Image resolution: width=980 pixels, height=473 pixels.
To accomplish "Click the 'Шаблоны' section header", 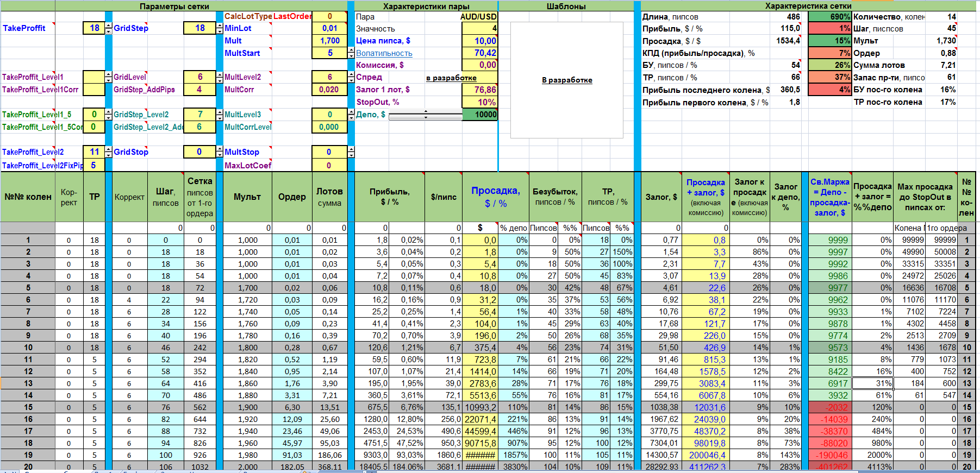I will 566,7.
